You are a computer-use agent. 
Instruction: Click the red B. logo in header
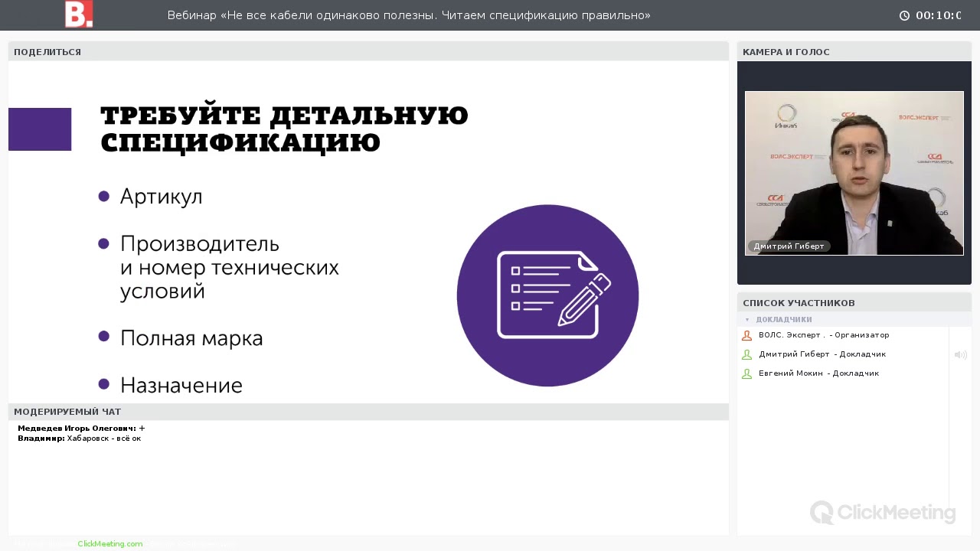point(79,14)
